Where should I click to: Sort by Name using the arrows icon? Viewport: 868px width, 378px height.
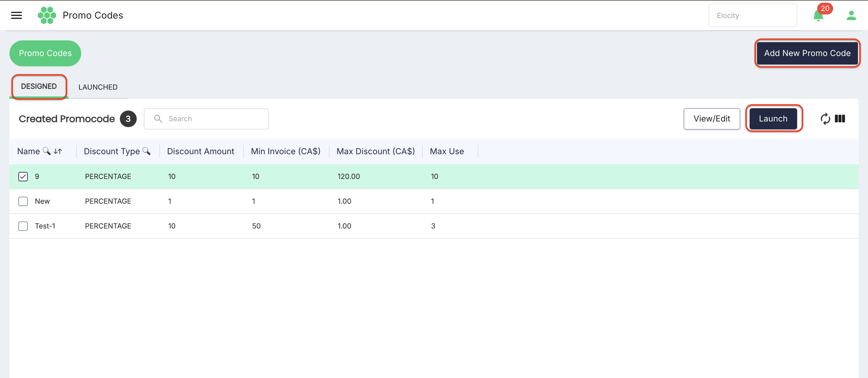(58, 152)
